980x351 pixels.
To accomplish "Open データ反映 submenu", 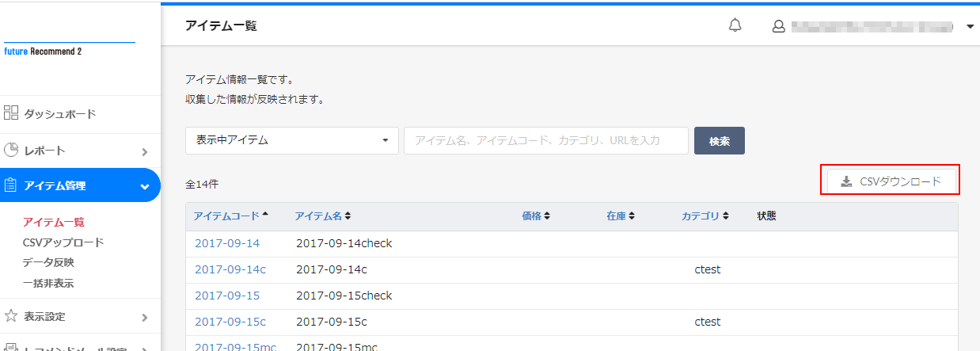I will click(x=48, y=262).
